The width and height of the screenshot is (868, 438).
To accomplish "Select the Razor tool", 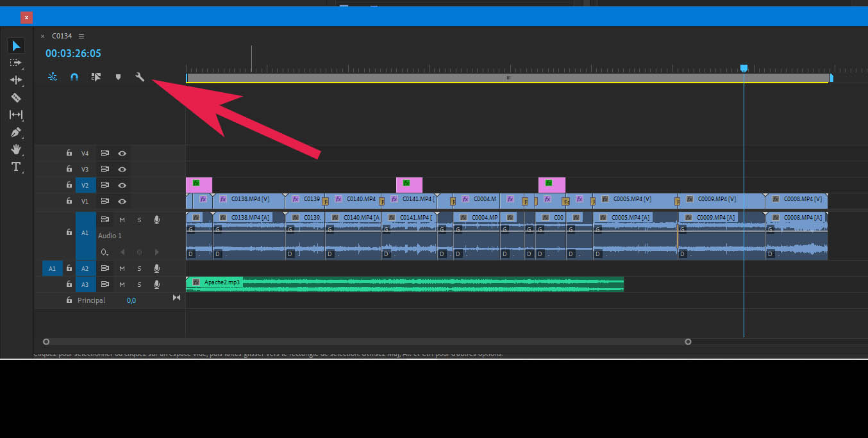I will 16,97.
